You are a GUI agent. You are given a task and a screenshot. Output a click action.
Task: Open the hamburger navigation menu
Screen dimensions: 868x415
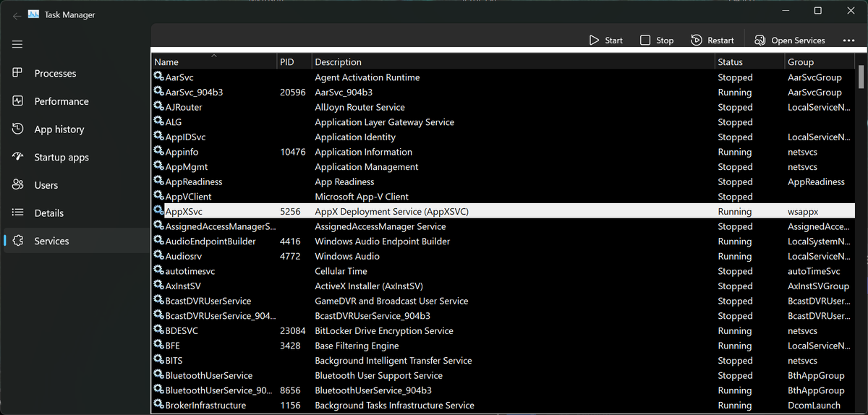(17, 44)
